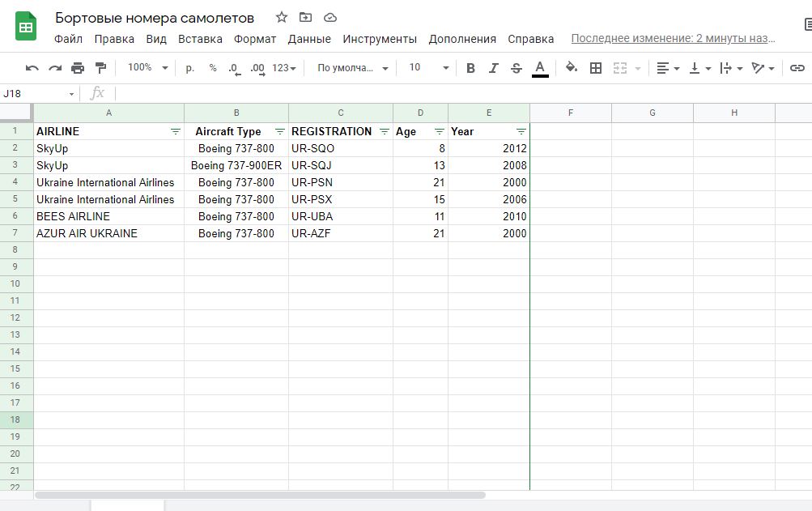Expand the font family dropdown

click(x=353, y=68)
